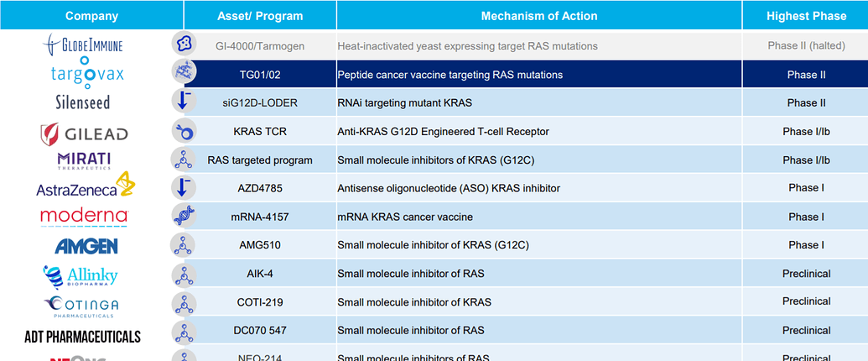Select the GI-4000/Tarmogen asset cell
Image resolution: width=868 pixels, height=361 pixels.
click(260, 46)
